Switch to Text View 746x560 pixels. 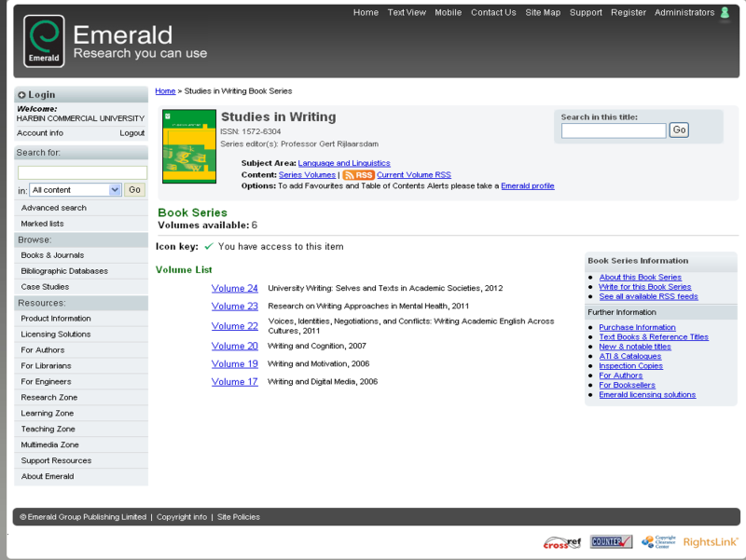(x=407, y=13)
